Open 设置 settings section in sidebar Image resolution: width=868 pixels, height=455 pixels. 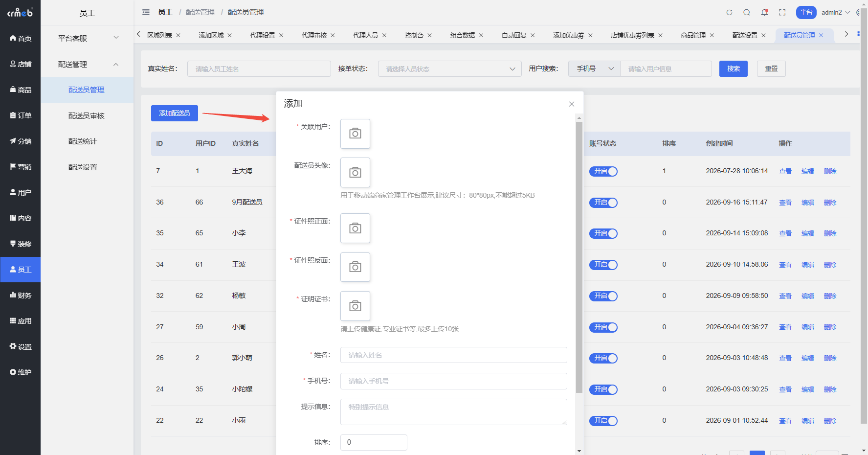(20, 346)
